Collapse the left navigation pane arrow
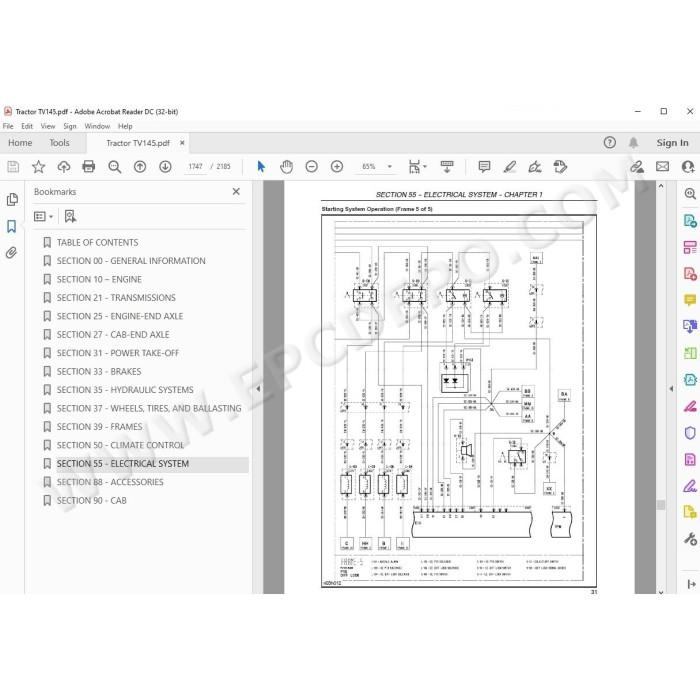 [x=258, y=389]
